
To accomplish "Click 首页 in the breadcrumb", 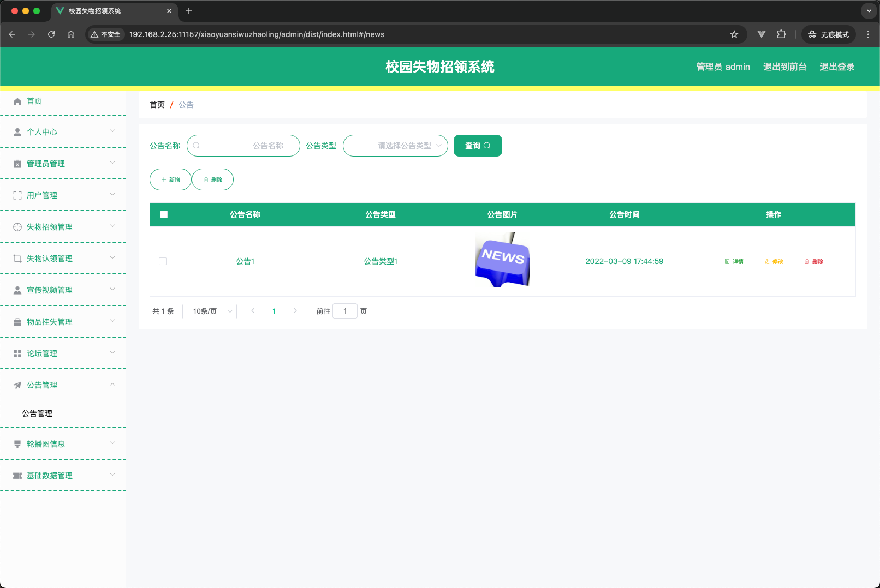I will pos(157,105).
